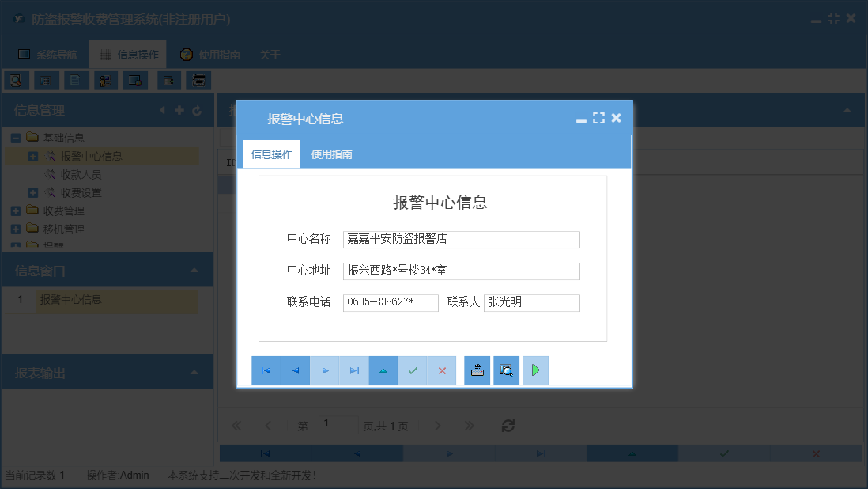Viewport: 868px width, 489px height.
Task: Select the personnel management toolbar icon
Action: pos(105,80)
